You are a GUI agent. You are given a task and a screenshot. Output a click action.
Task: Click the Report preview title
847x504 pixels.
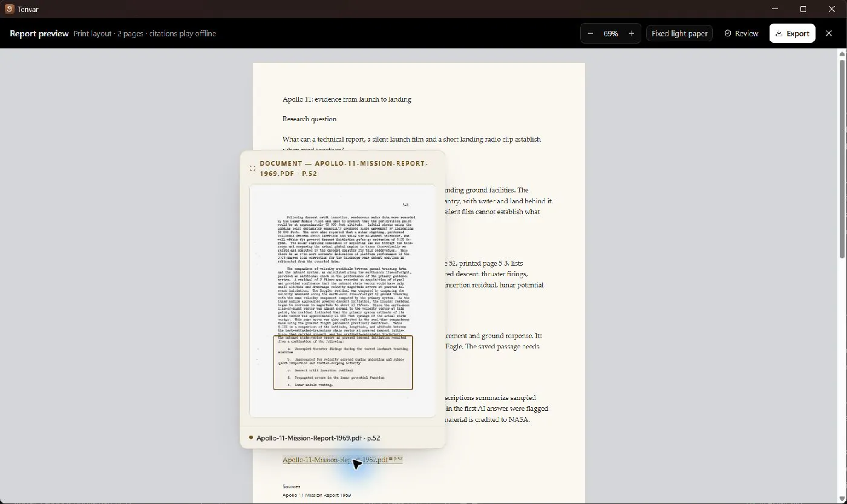pyautogui.click(x=39, y=33)
